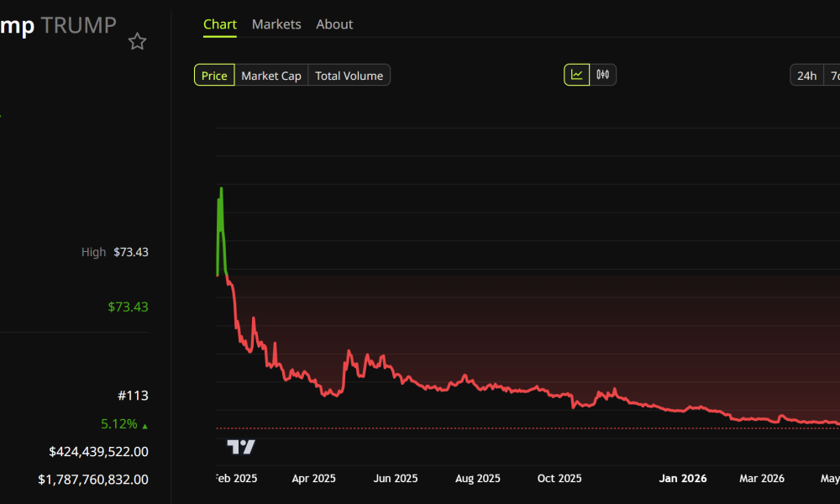Select the Total Volume chart toggle
Viewport: 840px width, 504px height.
tap(349, 76)
